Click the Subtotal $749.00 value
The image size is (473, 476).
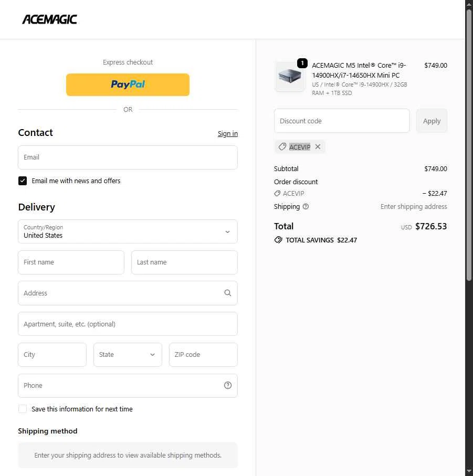436,169
